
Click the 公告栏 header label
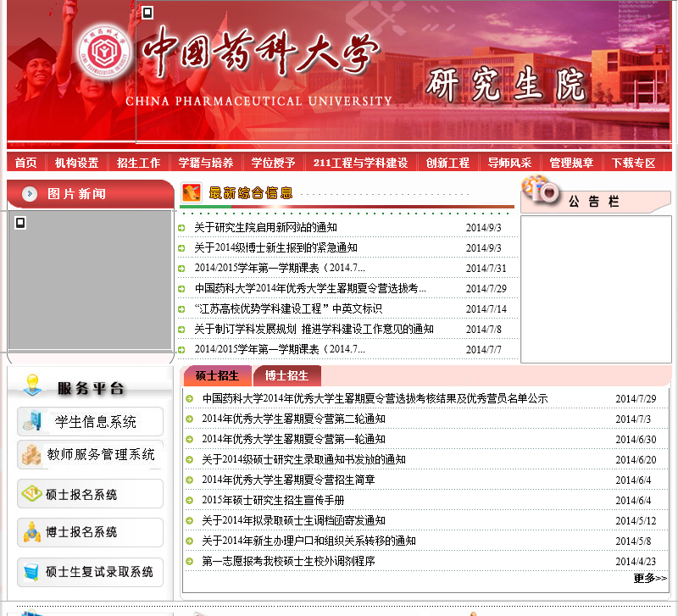click(594, 202)
